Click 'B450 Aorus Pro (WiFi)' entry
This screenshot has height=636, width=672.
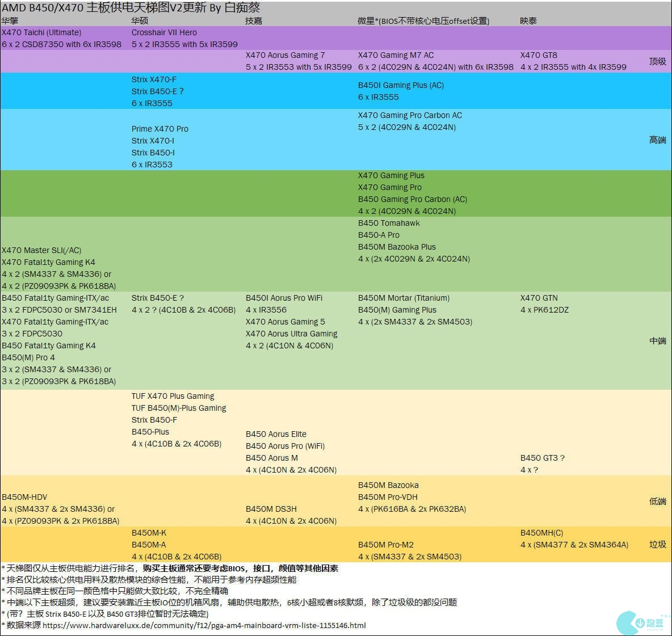pyautogui.click(x=285, y=447)
